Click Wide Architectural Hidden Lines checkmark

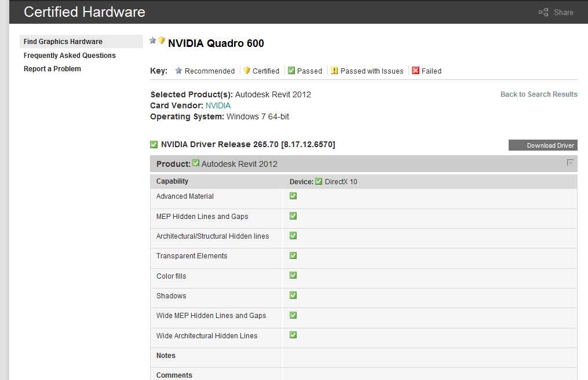293,335
